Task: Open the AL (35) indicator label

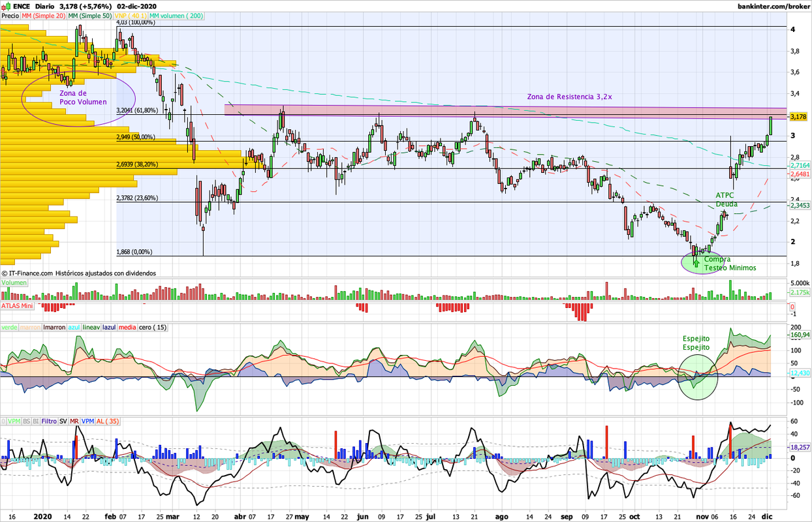Action: [x=108, y=421]
